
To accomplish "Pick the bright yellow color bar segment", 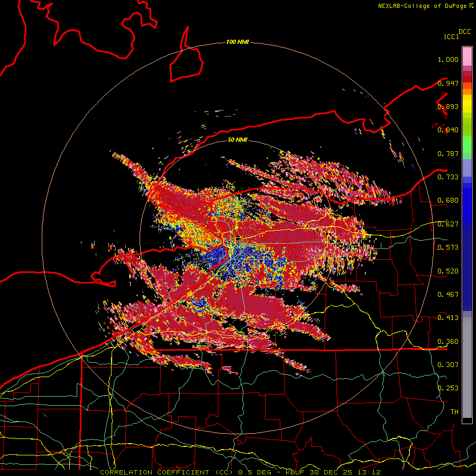I will (467, 104).
